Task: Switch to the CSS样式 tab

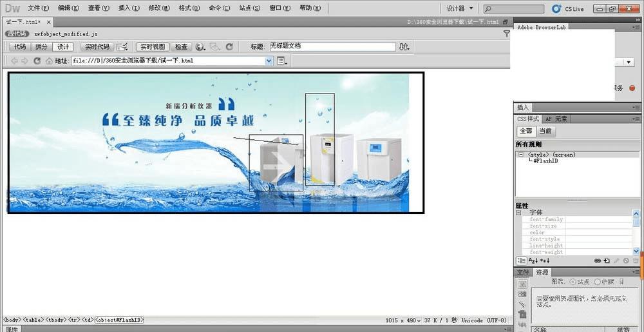Action: pyautogui.click(x=529, y=119)
